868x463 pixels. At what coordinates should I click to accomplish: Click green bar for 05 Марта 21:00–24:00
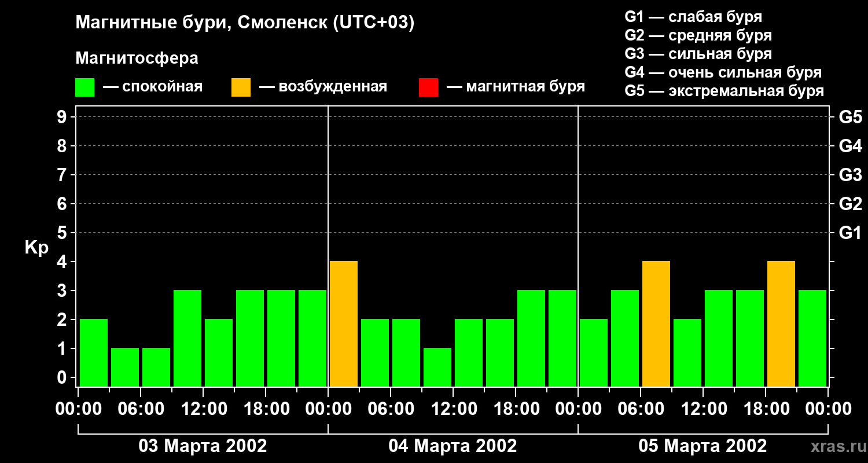812,338
